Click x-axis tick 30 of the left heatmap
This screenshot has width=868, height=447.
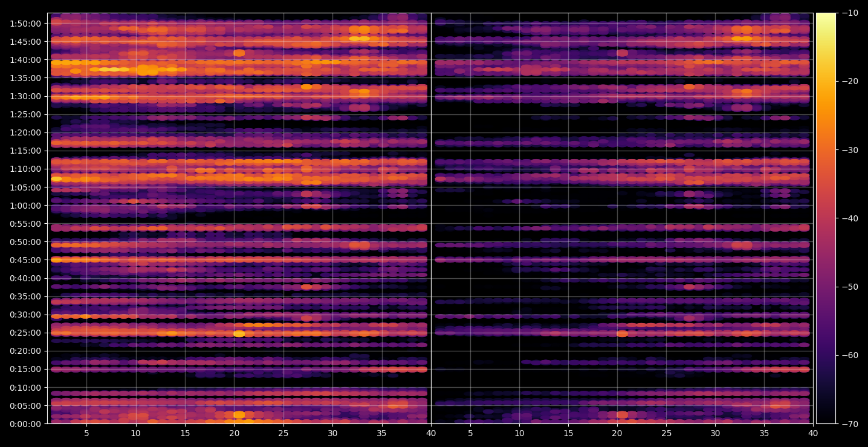point(332,433)
